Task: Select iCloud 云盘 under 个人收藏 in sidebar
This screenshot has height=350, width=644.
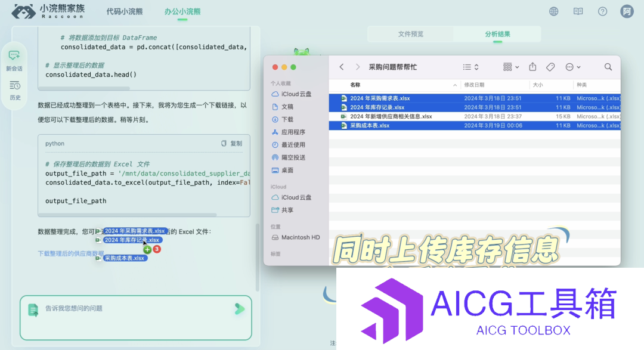Action: click(292, 94)
